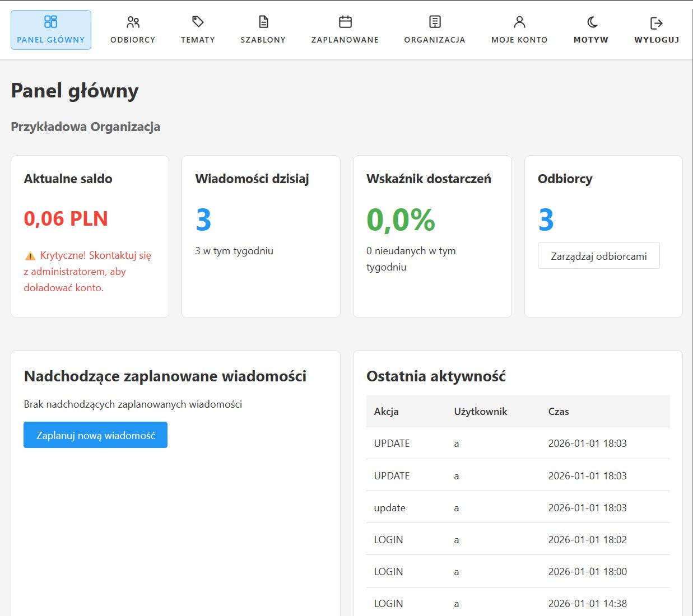Click the Wyloguj logout icon

pos(656,22)
